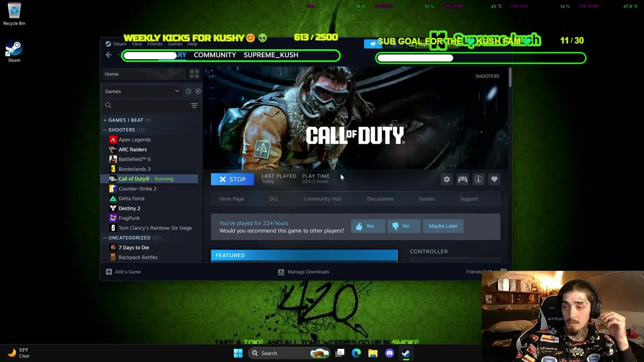
Task: Click the Windows taskbar Search box
Action: (x=290, y=353)
